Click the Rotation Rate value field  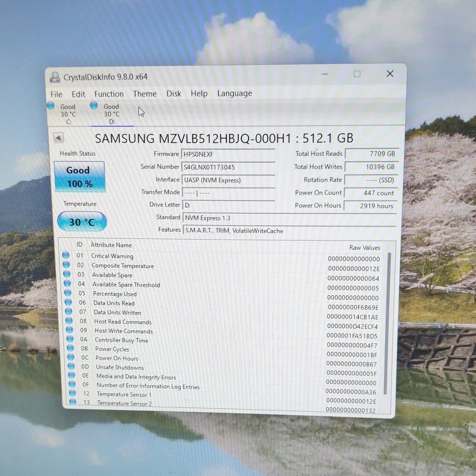point(371,180)
